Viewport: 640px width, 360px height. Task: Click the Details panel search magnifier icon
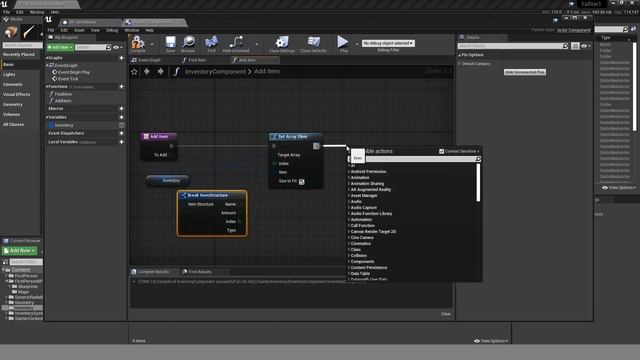click(x=565, y=46)
